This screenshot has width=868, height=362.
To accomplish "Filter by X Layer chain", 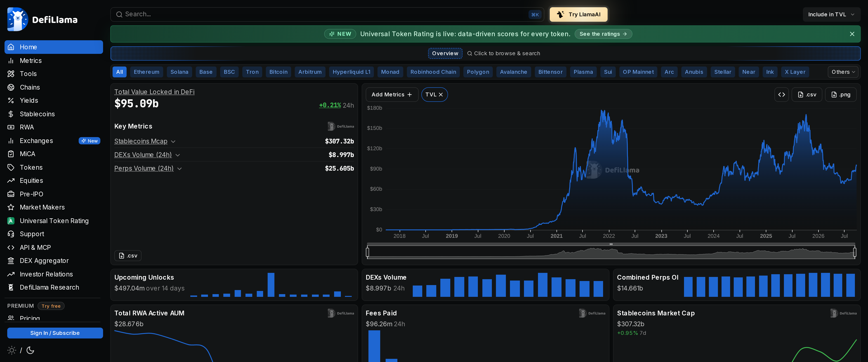I will click(795, 72).
